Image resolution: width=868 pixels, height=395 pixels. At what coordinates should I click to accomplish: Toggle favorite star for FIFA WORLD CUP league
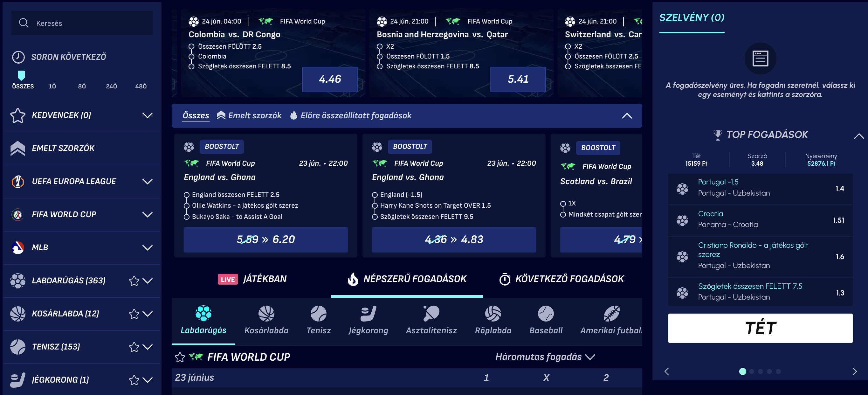[180, 357]
